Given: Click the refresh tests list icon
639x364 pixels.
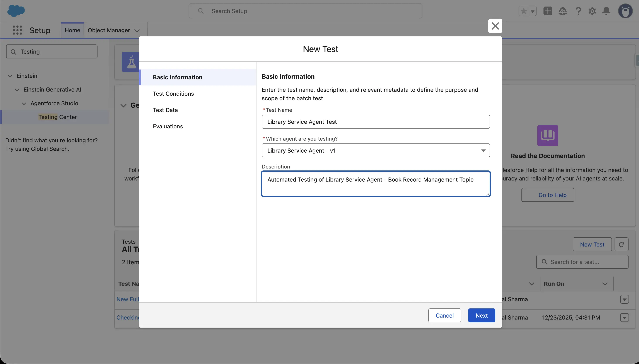Looking at the screenshot, I should 621,244.
